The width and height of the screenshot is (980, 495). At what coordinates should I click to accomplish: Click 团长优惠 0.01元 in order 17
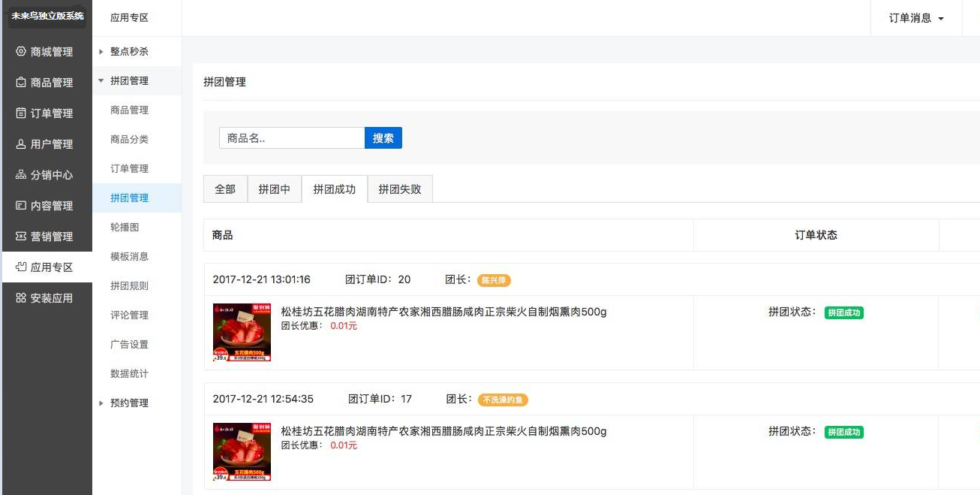[x=320, y=445]
